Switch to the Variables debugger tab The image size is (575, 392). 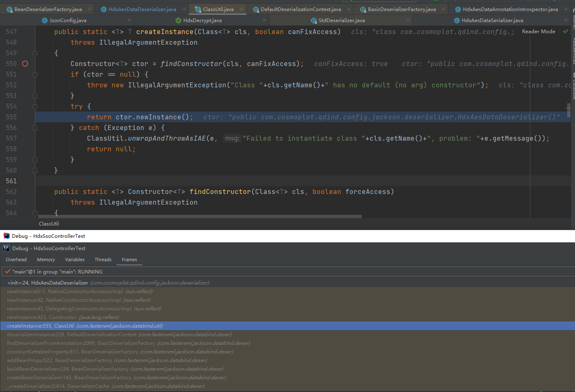coord(75,260)
